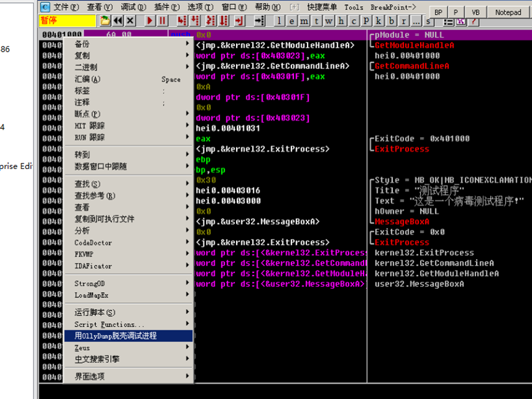Click the red run program play icon
Viewport: 532px width, 399px height.
click(x=149, y=21)
